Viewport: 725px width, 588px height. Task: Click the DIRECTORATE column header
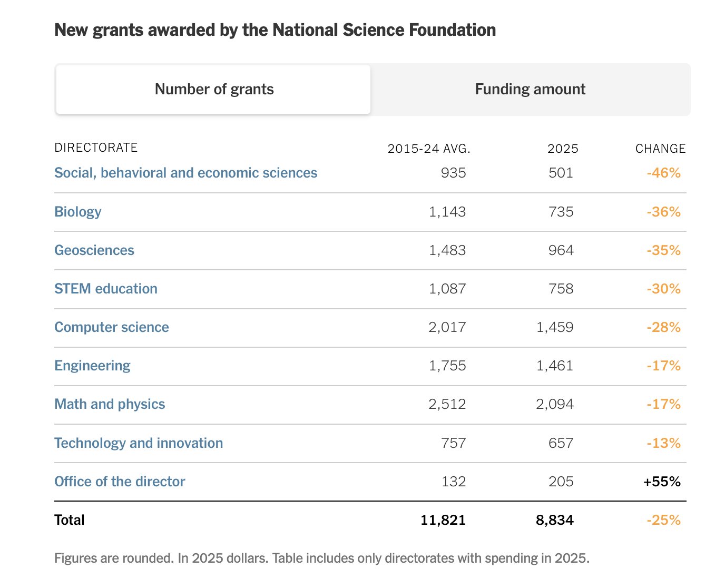[x=96, y=148]
